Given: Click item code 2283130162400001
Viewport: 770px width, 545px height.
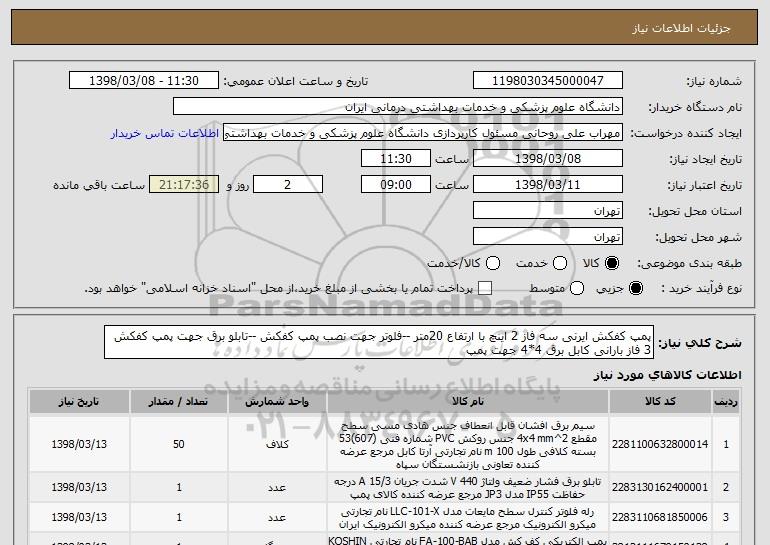Looking at the screenshot, I should (x=660, y=488).
